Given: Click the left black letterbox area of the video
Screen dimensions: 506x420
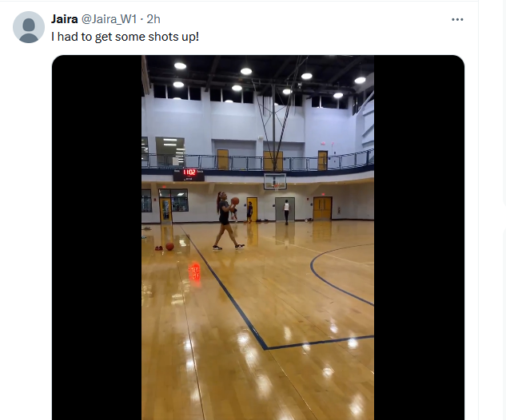Looking at the screenshot, I should (97, 238).
